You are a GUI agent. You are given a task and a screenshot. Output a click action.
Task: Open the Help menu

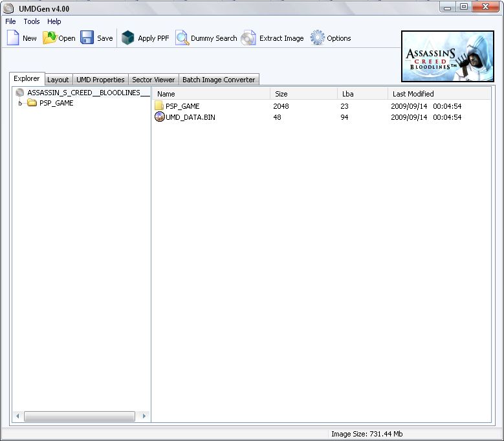(x=54, y=21)
